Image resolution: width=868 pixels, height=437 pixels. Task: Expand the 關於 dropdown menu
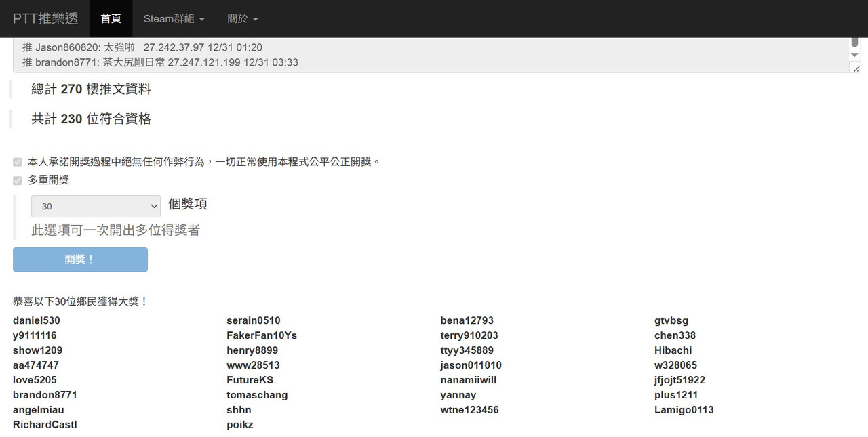coord(243,18)
